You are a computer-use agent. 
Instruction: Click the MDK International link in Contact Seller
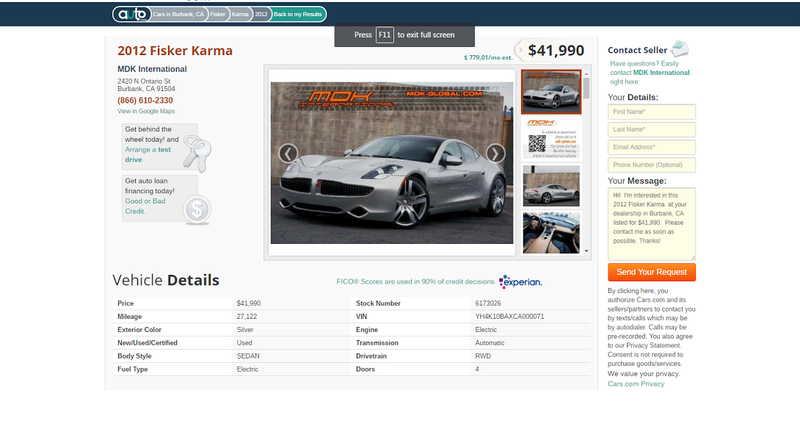point(661,72)
